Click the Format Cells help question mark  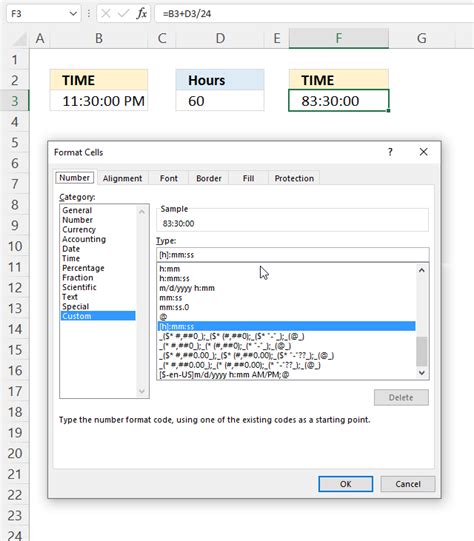tap(390, 152)
